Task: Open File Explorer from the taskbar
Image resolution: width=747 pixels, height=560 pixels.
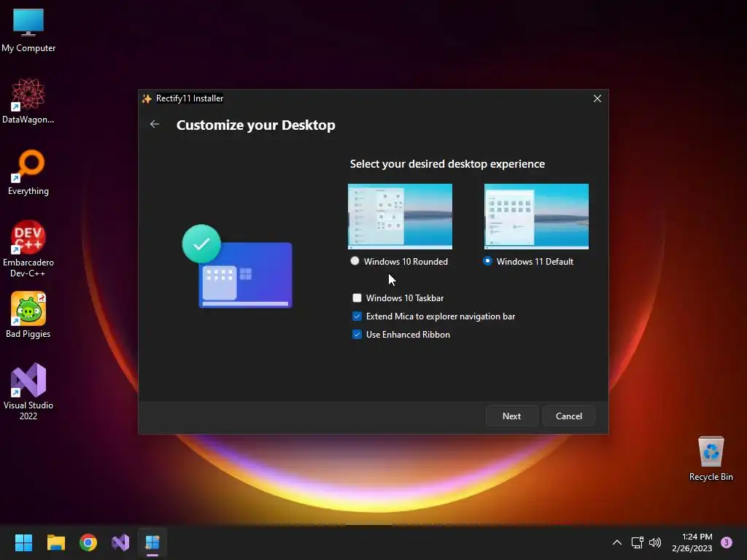Action: click(x=55, y=542)
